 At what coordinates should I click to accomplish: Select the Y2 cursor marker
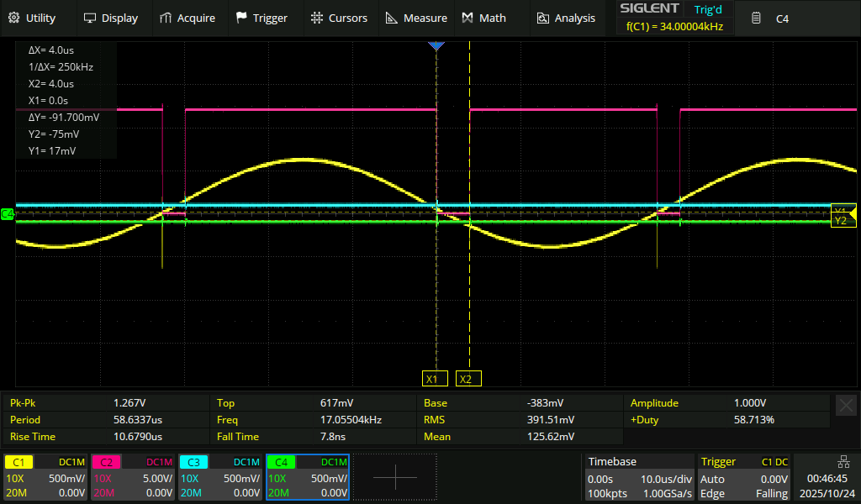tap(840, 220)
